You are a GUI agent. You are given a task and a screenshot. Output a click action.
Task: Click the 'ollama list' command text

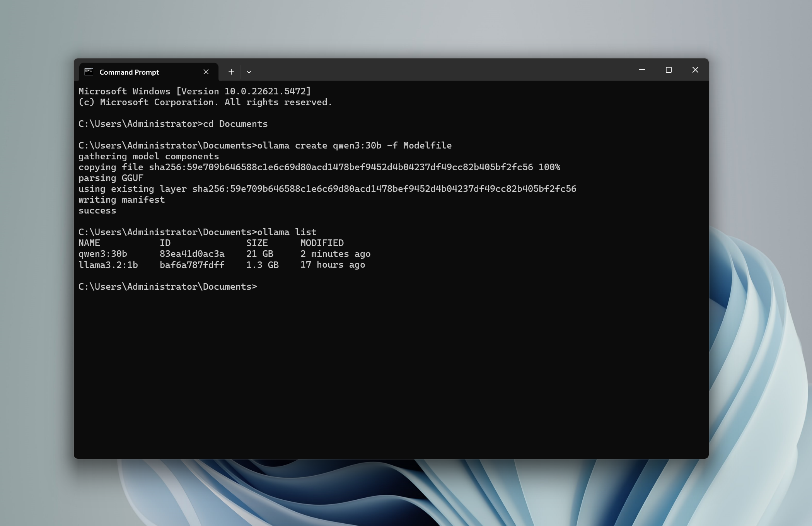point(287,232)
